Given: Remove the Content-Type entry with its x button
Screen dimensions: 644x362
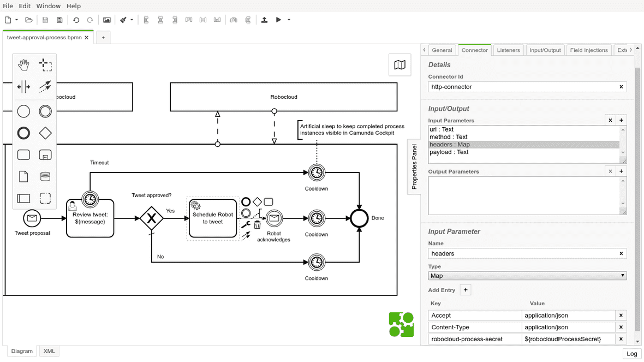Looking at the screenshot, I should (621, 327).
